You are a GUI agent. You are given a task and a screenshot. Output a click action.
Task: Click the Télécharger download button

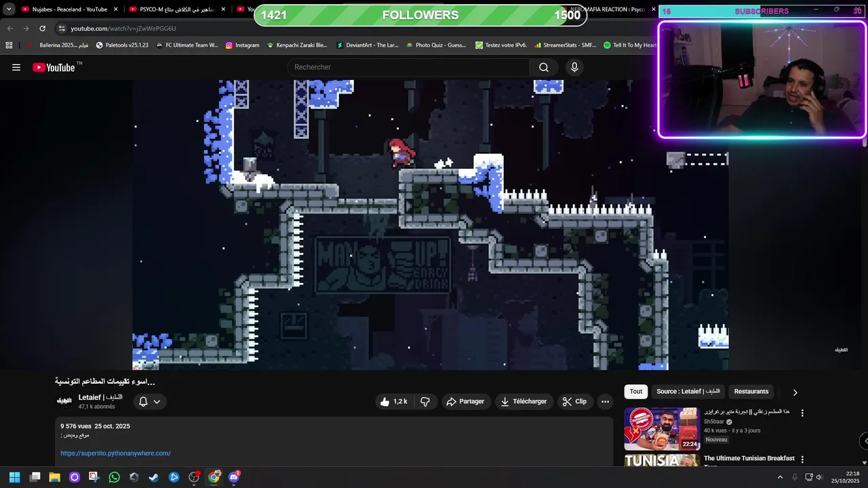pos(524,401)
